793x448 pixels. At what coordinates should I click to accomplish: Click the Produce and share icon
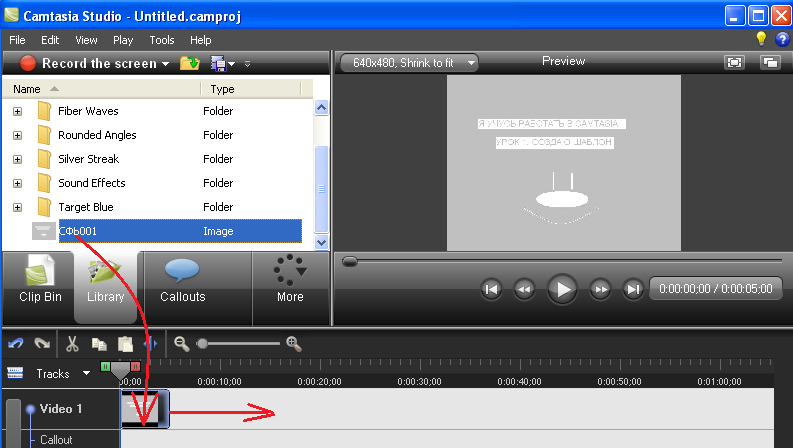click(x=218, y=64)
